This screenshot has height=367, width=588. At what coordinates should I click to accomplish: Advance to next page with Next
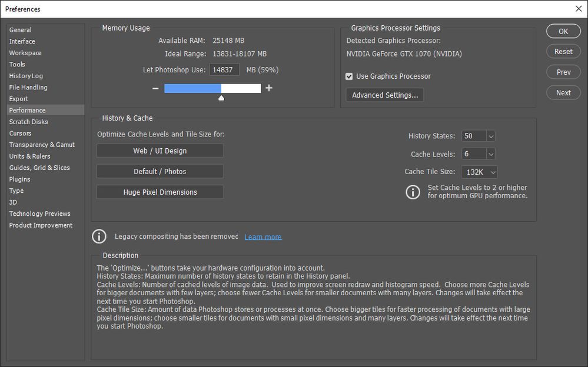coord(563,92)
